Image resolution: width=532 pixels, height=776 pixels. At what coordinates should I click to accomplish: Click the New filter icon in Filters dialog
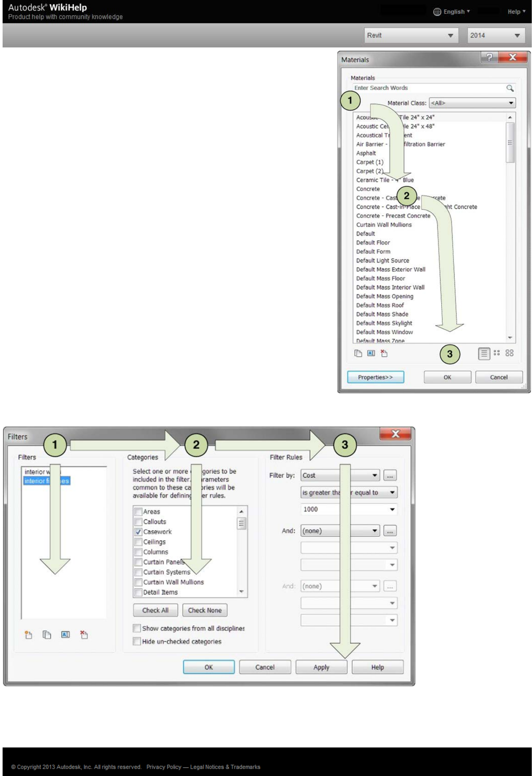28,635
